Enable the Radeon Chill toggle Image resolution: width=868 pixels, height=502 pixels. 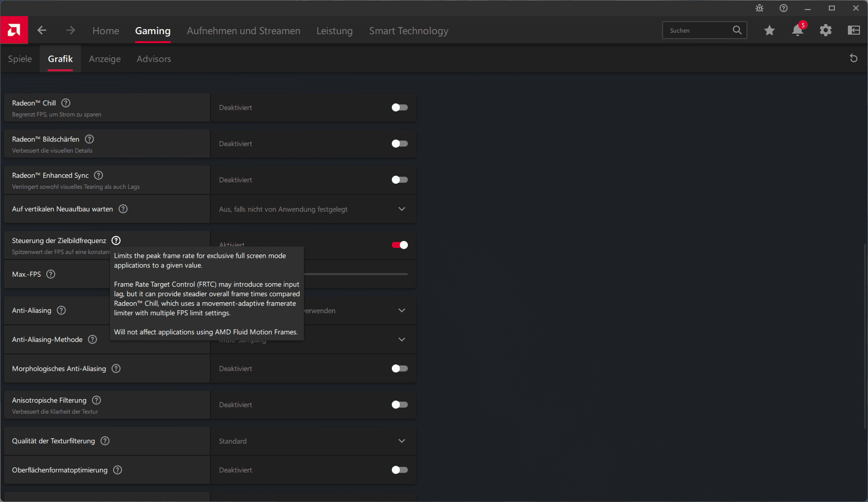click(399, 107)
